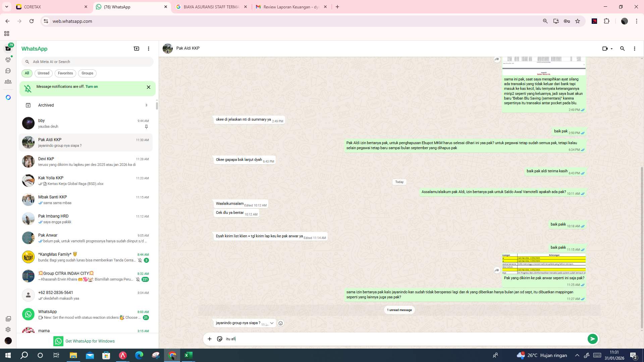Start a video call with Pak Aldi

pyautogui.click(x=605, y=49)
